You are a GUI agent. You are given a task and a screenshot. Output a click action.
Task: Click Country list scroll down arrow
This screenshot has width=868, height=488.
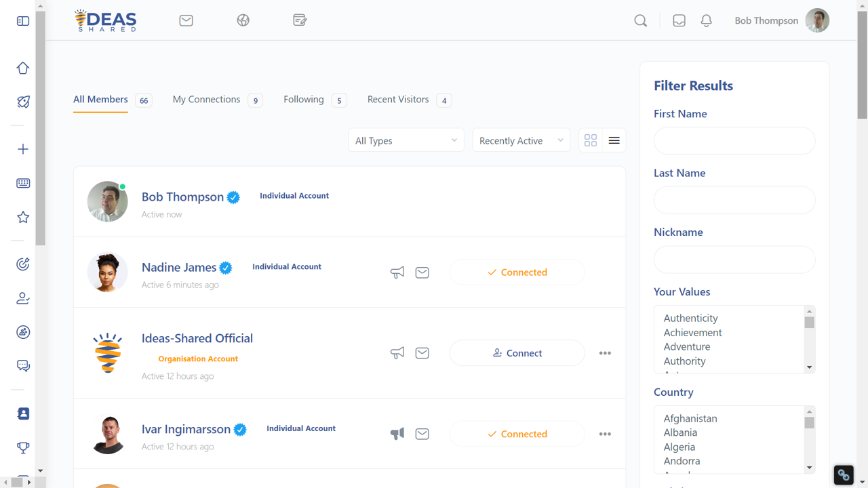pyautogui.click(x=809, y=468)
